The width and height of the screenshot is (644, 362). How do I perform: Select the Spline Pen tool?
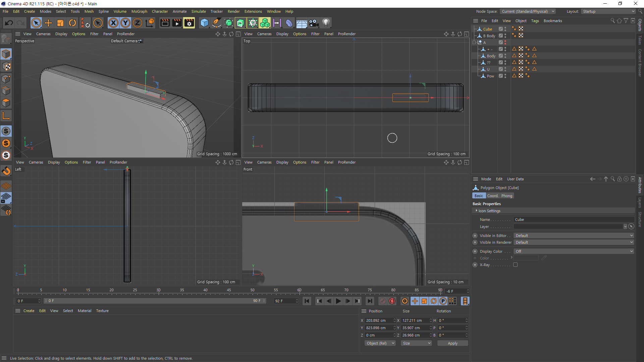click(x=217, y=23)
